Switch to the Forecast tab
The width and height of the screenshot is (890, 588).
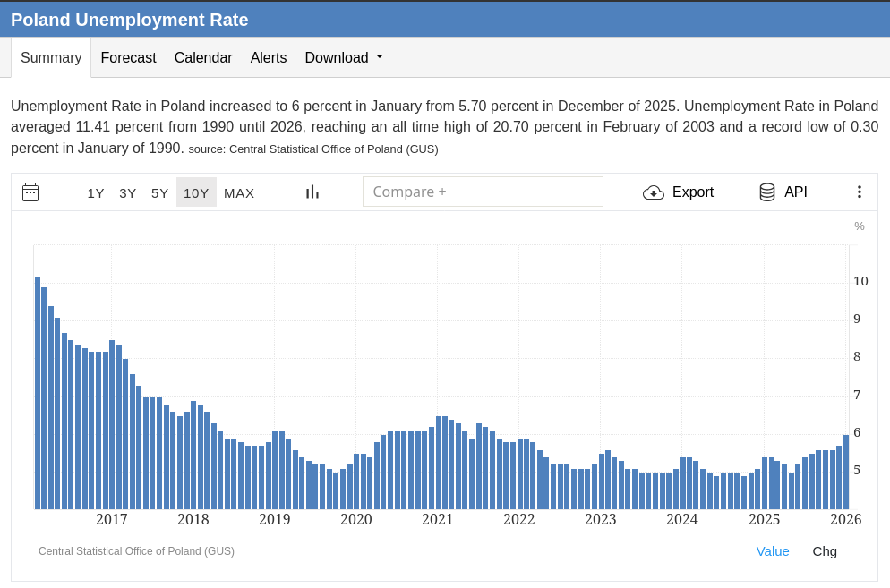pyautogui.click(x=128, y=57)
